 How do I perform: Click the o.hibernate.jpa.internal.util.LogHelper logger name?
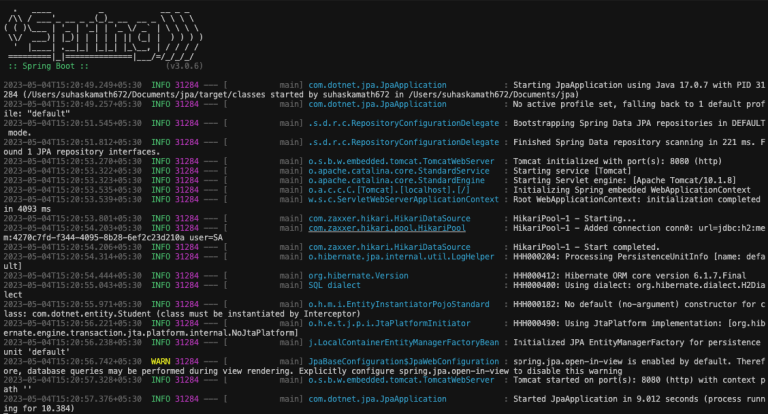401,257
